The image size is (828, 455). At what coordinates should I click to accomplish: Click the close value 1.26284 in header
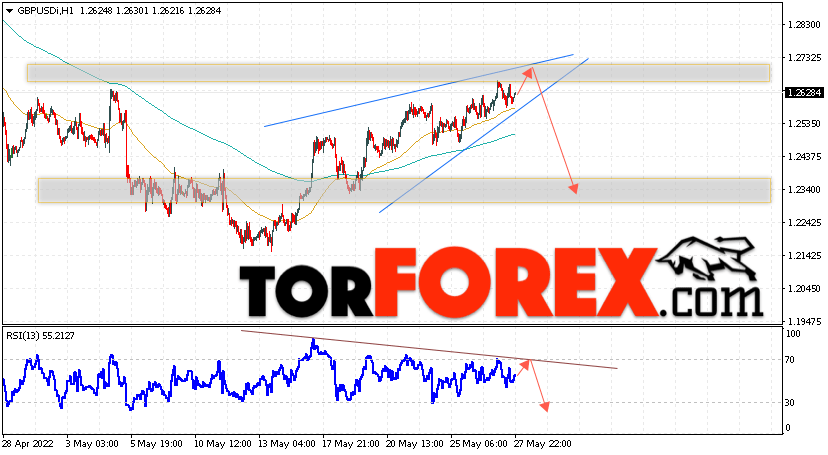click(204, 11)
